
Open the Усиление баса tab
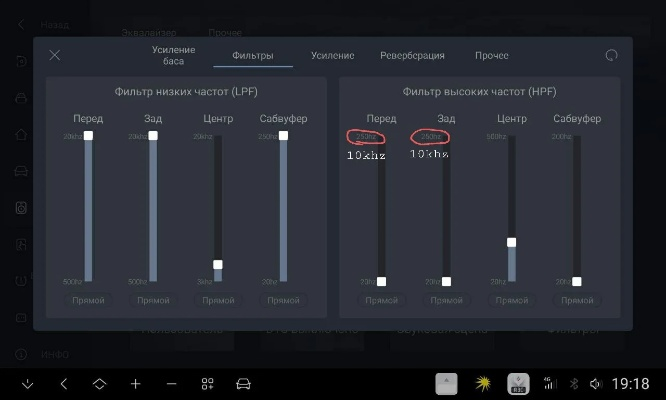tap(174, 55)
